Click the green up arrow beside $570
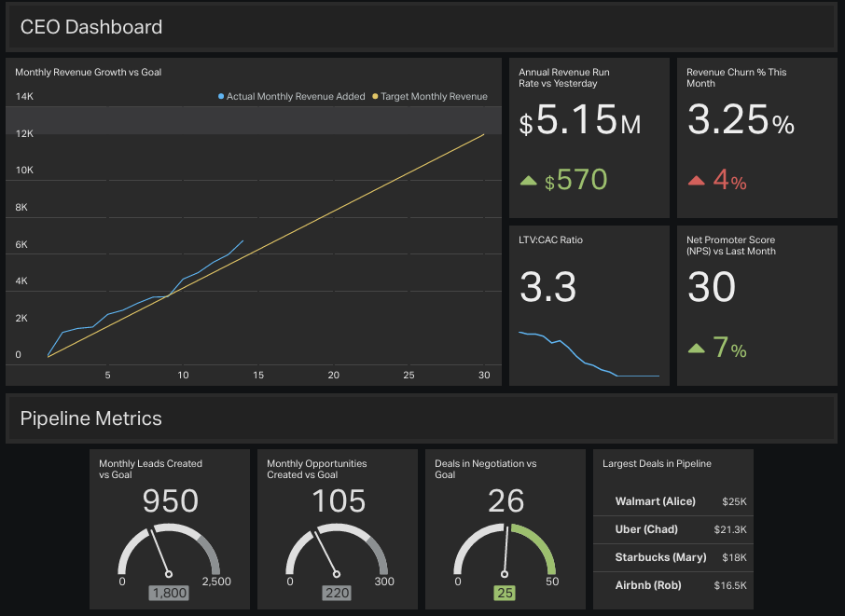845x616 pixels. coord(528,178)
